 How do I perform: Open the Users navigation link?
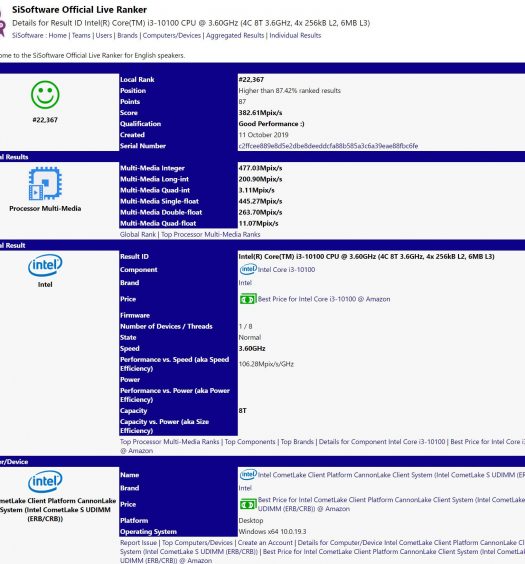tap(104, 35)
